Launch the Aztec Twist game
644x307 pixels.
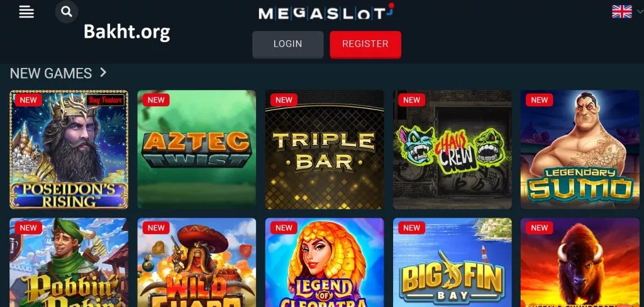(x=197, y=150)
